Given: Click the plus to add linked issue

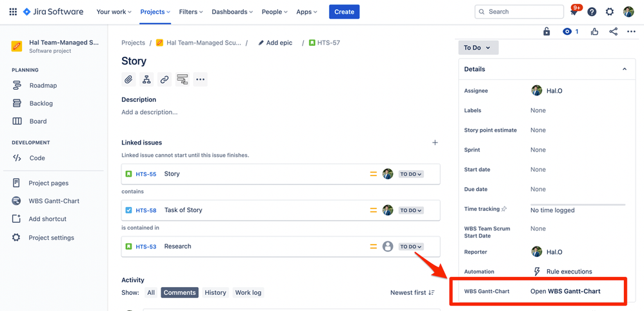Looking at the screenshot, I should (435, 143).
